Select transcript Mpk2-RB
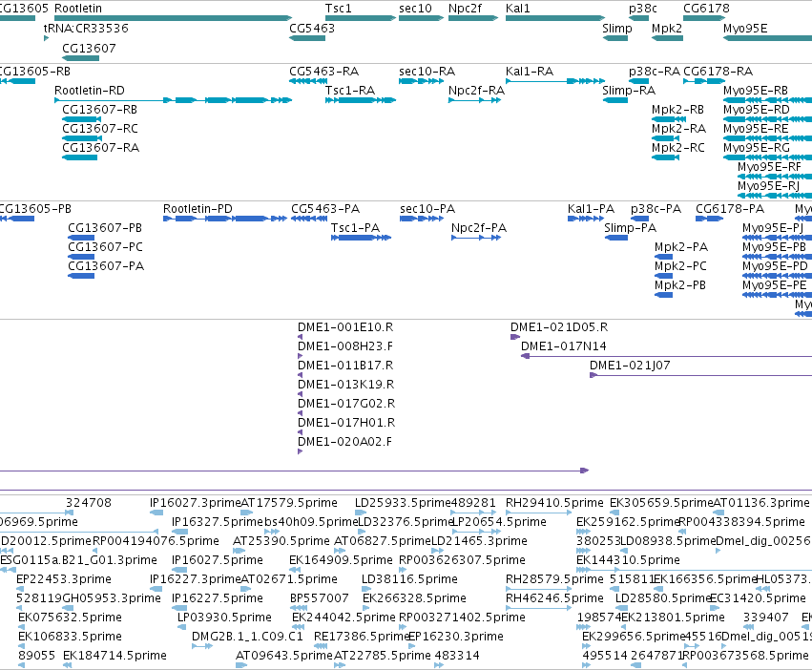Image resolution: width=812 pixels, height=670 pixels. (x=677, y=110)
